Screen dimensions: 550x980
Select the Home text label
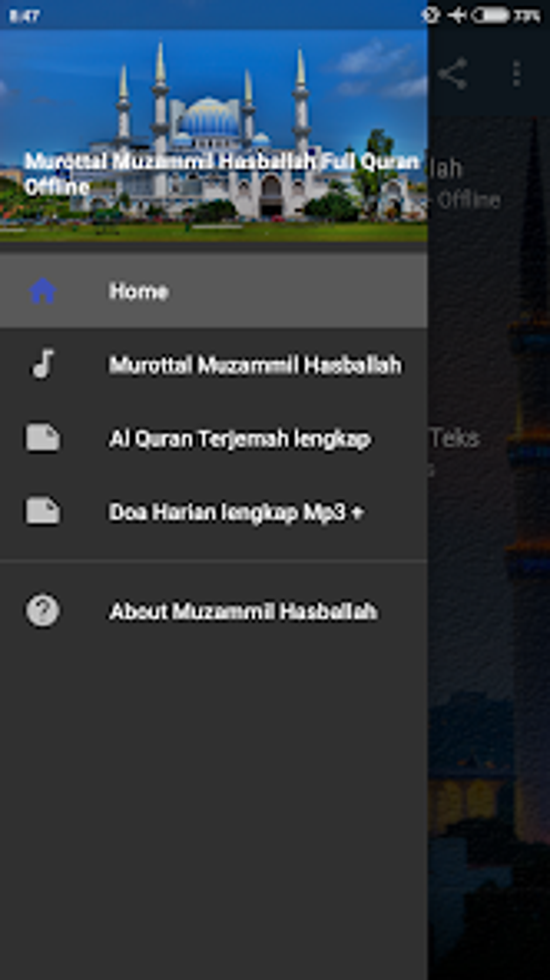pos(139,291)
